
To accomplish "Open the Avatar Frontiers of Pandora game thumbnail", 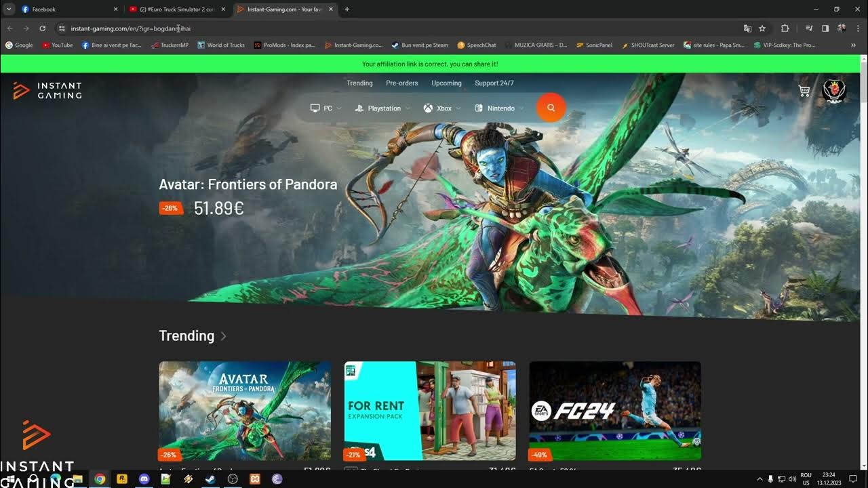I will click(245, 411).
